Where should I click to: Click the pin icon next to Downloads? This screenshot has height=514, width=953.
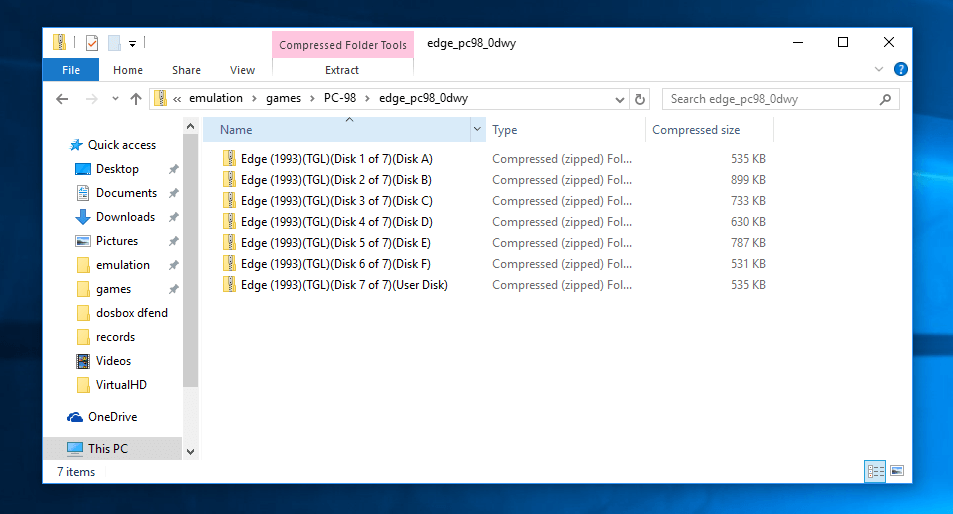coord(174,217)
